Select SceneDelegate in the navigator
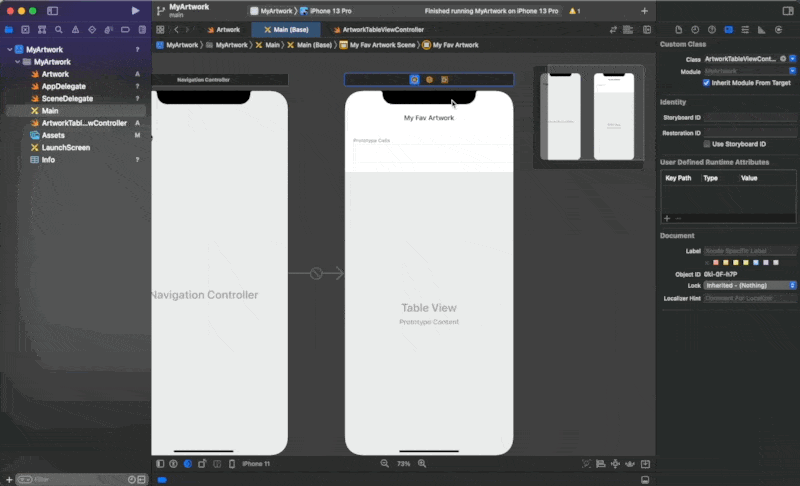 point(67,98)
